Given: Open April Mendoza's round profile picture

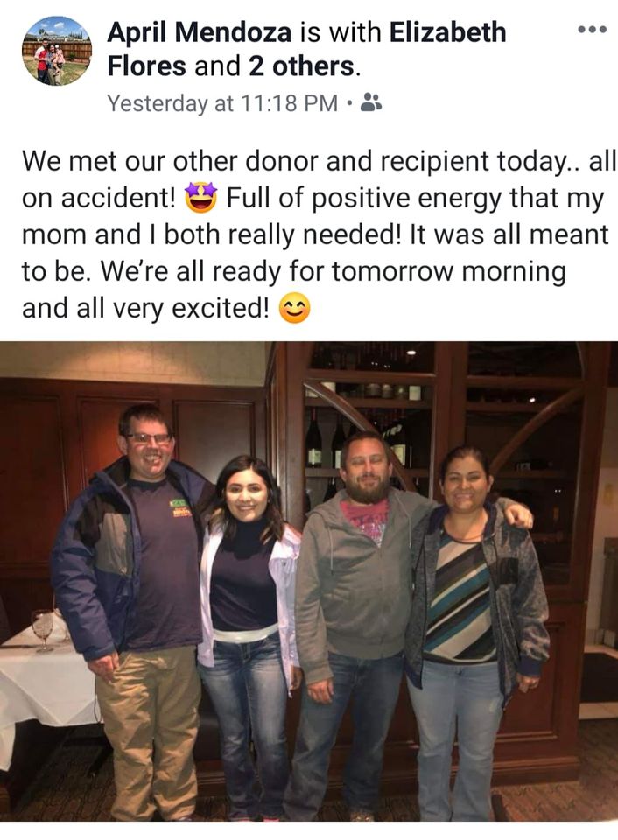Looking at the screenshot, I should click(57, 51).
